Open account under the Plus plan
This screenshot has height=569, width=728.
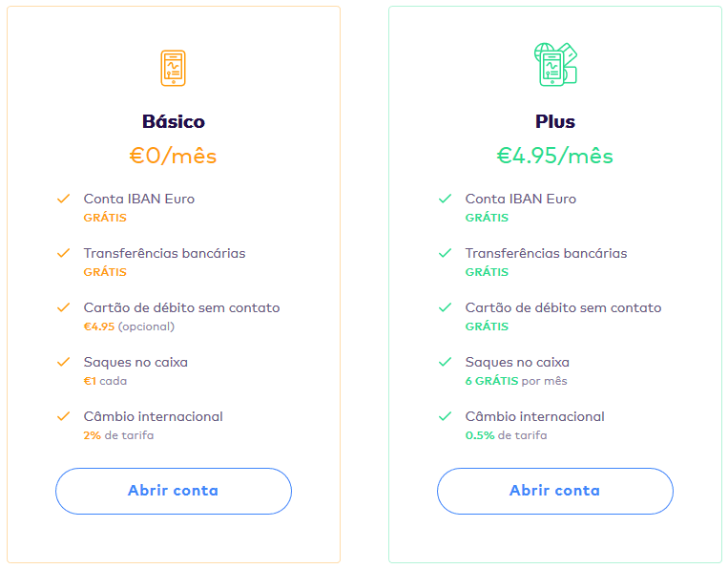pyautogui.click(x=555, y=491)
